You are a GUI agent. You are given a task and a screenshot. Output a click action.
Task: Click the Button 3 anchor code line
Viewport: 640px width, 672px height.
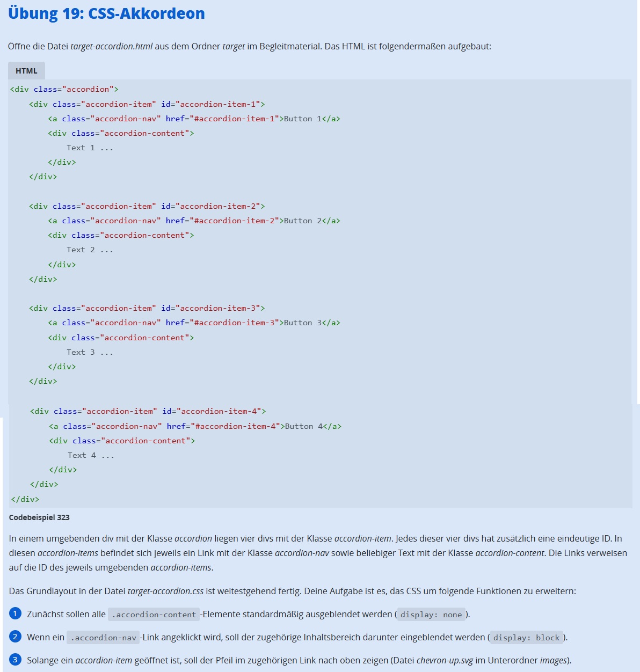[x=194, y=323]
